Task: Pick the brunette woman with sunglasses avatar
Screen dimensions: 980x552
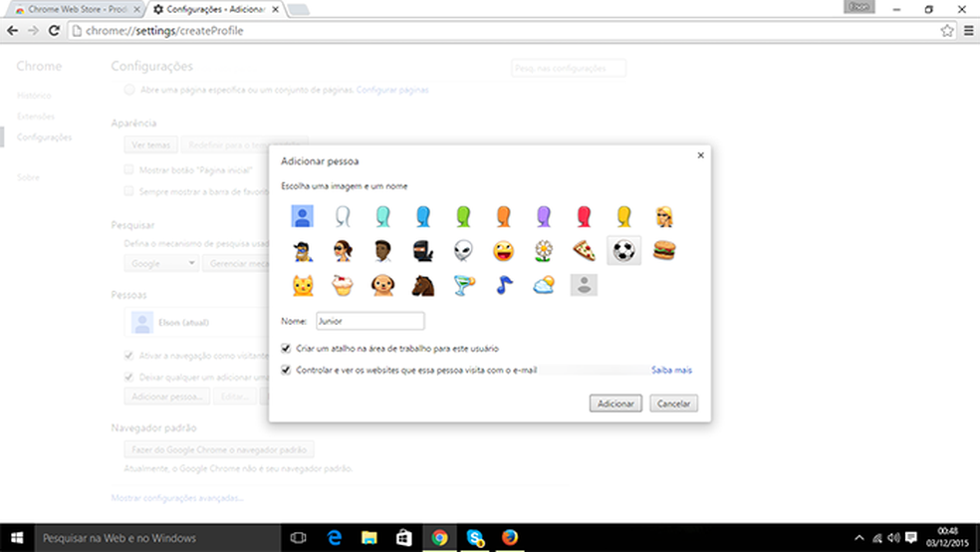Action: coord(343,251)
